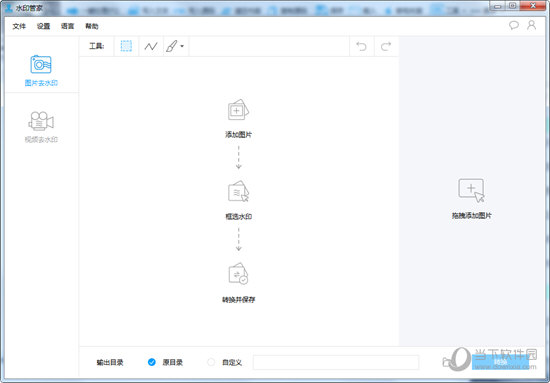Open the 设置 menu
The image size is (550, 383).
pos(43,26)
